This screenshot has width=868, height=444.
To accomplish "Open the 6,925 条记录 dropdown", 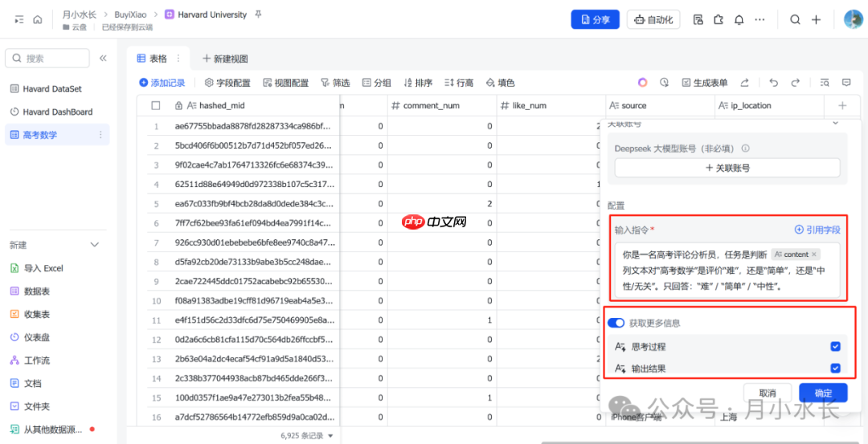I will (307, 436).
